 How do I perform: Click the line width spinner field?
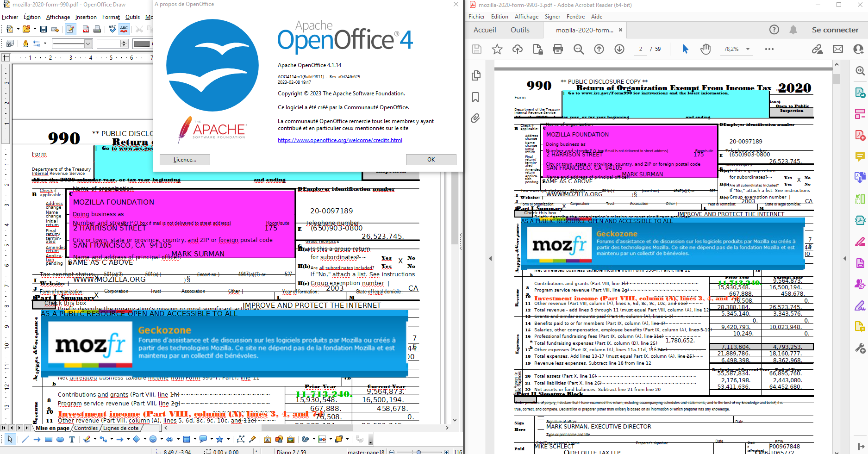[x=112, y=44]
